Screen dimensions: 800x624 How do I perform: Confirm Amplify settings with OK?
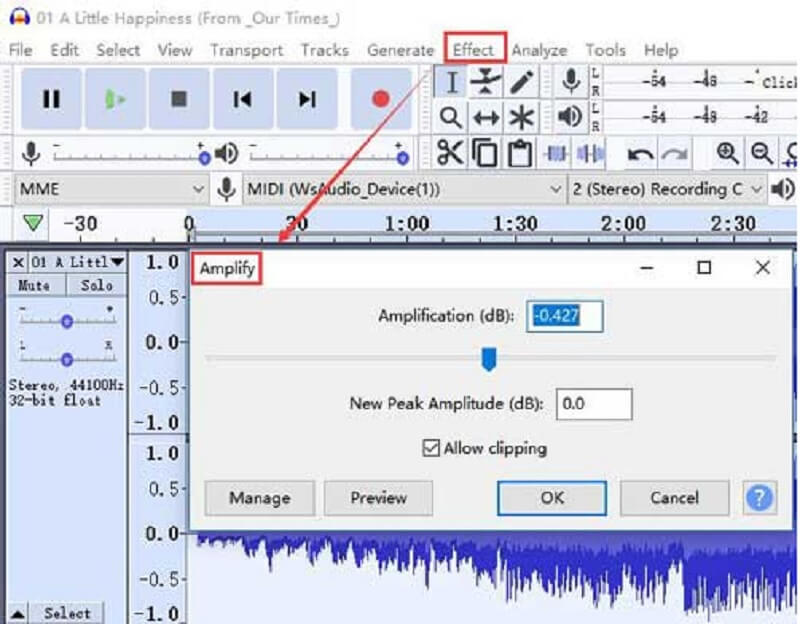tap(551, 498)
